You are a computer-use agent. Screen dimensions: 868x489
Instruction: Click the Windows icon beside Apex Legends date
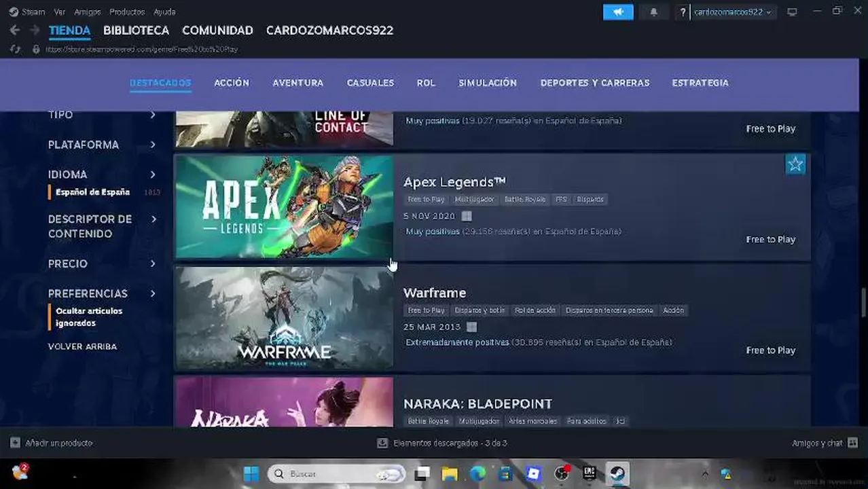[x=467, y=216]
